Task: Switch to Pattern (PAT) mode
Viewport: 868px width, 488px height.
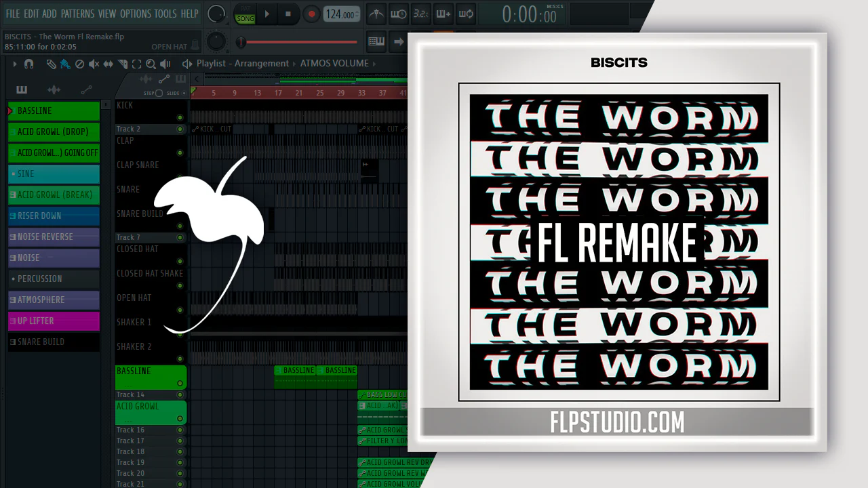Action: pos(245,9)
